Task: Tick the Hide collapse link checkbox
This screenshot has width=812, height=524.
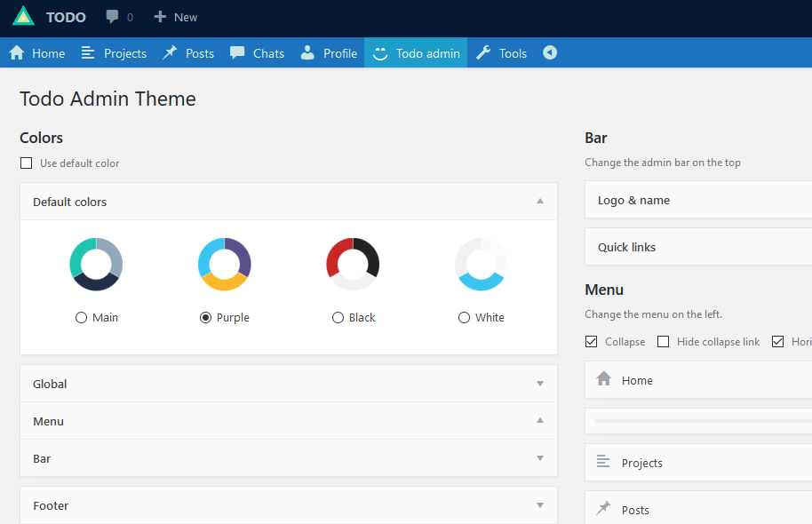Action: pyautogui.click(x=663, y=342)
